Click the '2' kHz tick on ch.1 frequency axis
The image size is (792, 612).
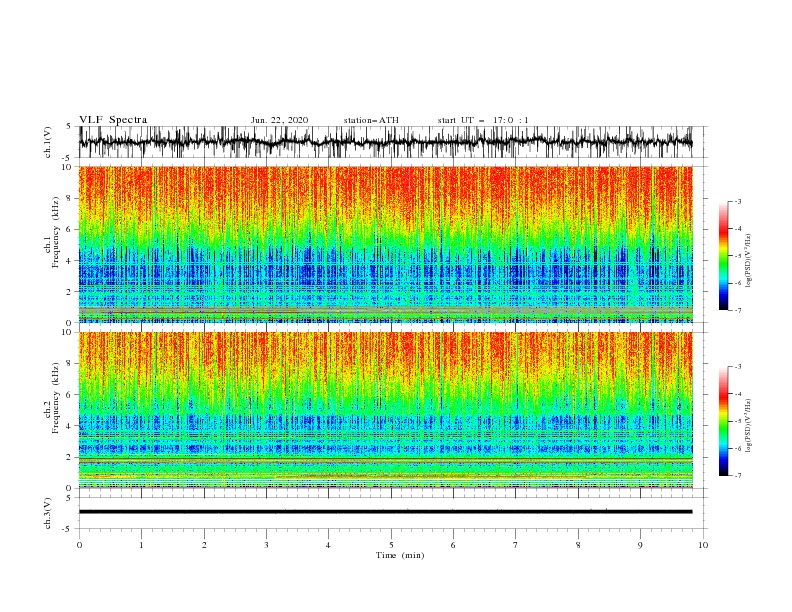[x=69, y=292]
